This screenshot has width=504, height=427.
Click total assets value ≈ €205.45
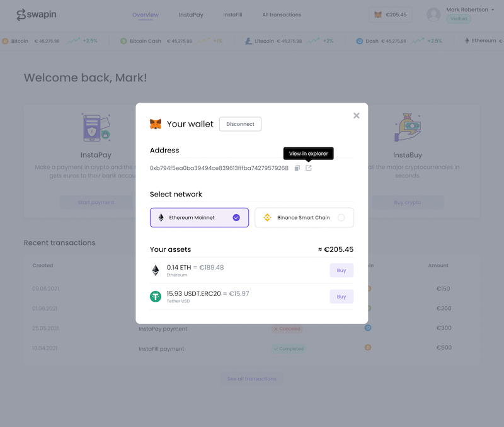click(x=336, y=249)
